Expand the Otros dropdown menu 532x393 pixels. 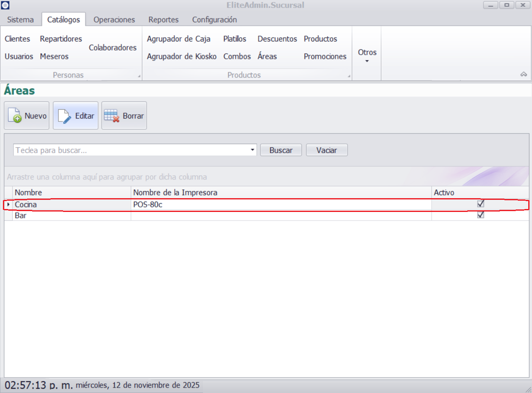coord(367,56)
